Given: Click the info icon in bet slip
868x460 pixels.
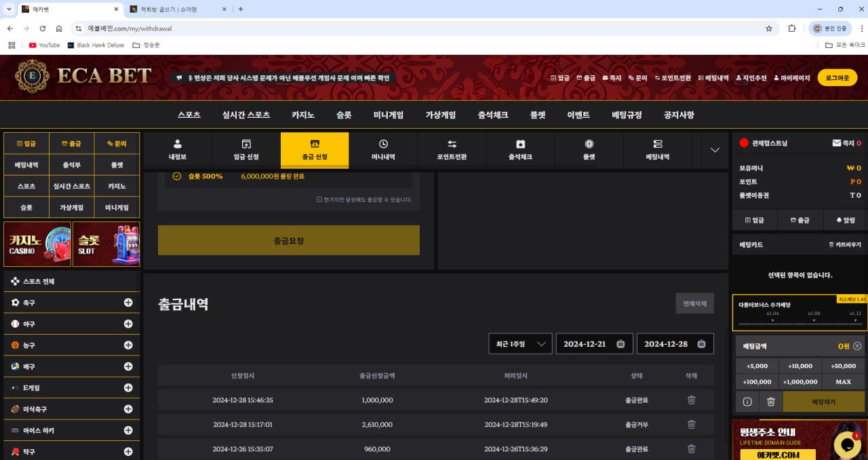Looking at the screenshot, I should click(747, 402).
